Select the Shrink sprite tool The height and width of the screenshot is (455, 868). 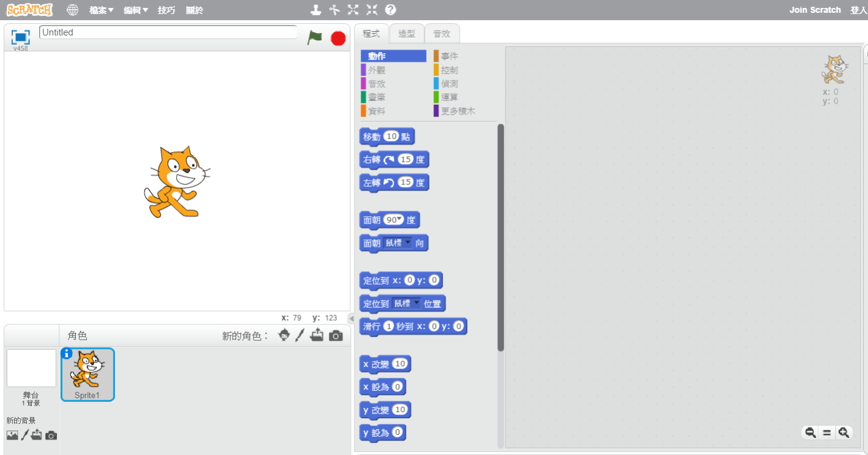372,10
